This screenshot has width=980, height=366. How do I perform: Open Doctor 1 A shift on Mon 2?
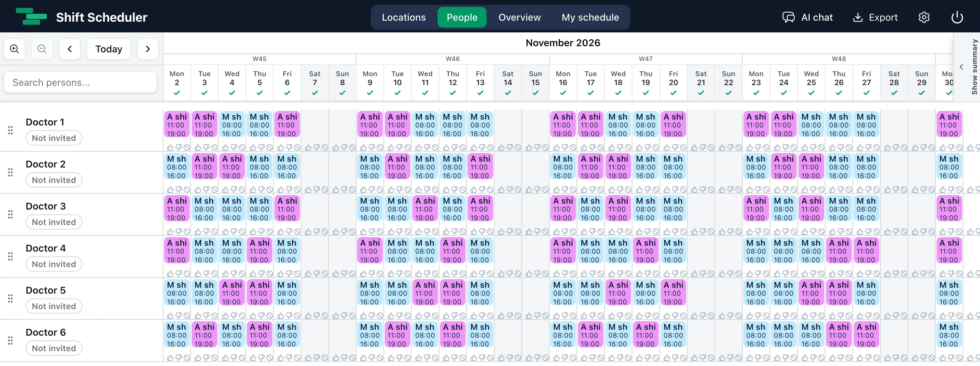177,124
